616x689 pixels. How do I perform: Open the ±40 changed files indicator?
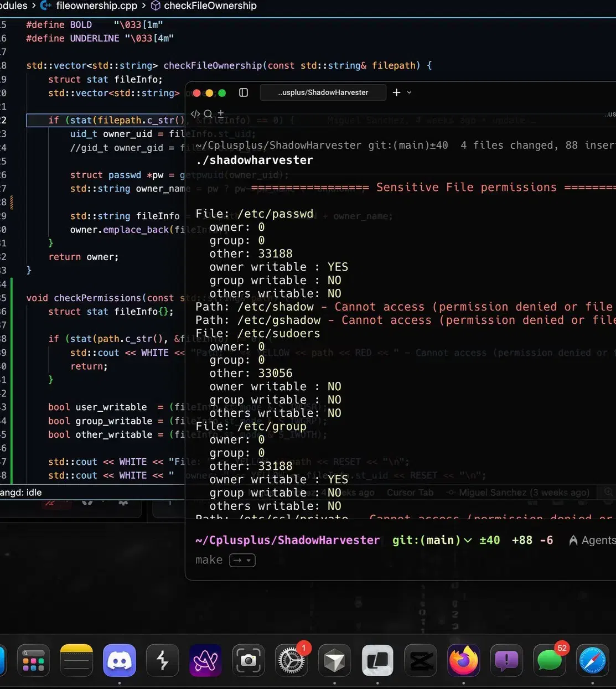pos(489,540)
